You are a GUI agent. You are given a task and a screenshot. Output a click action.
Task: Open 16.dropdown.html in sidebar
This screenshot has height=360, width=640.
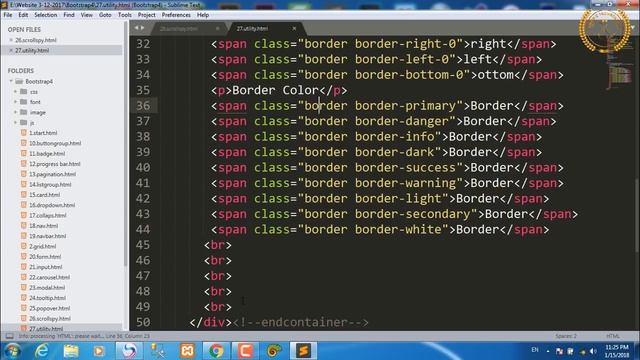[51, 205]
